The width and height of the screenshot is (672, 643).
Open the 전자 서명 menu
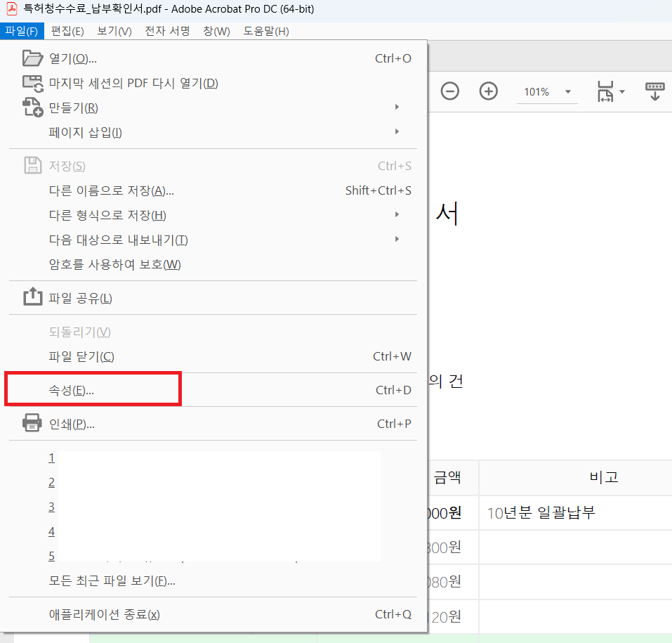167,32
